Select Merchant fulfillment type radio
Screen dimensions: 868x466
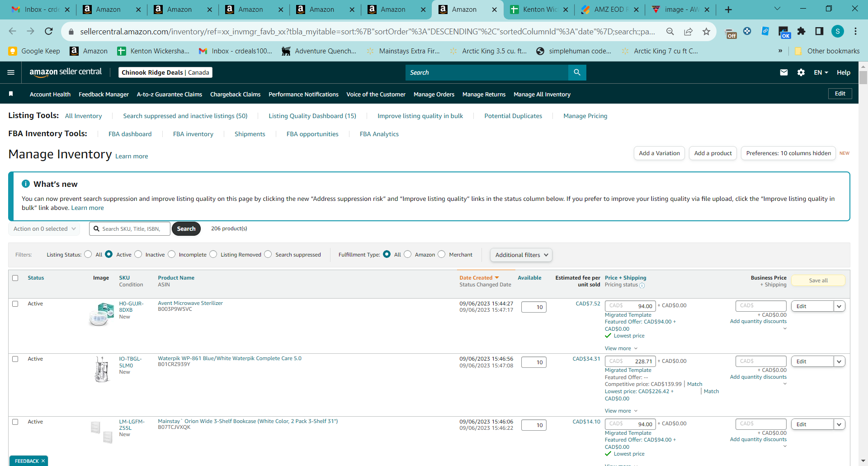pyautogui.click(x=442, y=254)
